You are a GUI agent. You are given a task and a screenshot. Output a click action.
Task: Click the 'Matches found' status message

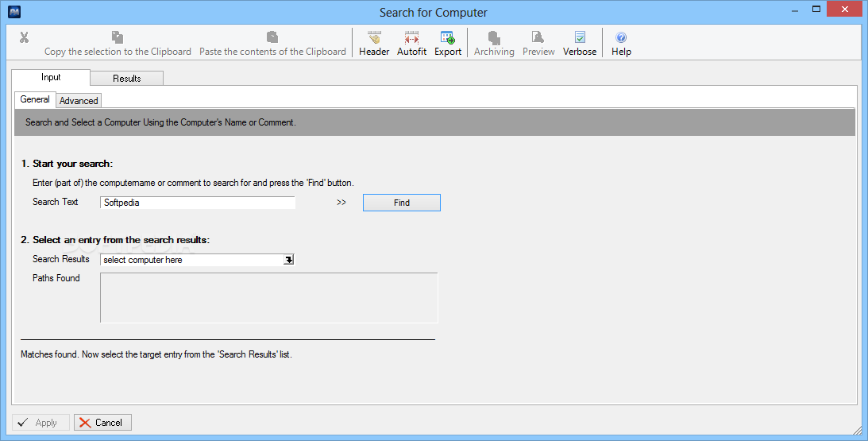(x=156, y=354)
